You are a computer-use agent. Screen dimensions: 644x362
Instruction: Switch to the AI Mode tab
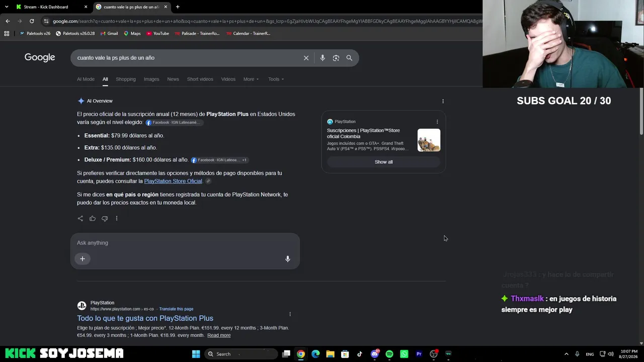click(86, 79)
